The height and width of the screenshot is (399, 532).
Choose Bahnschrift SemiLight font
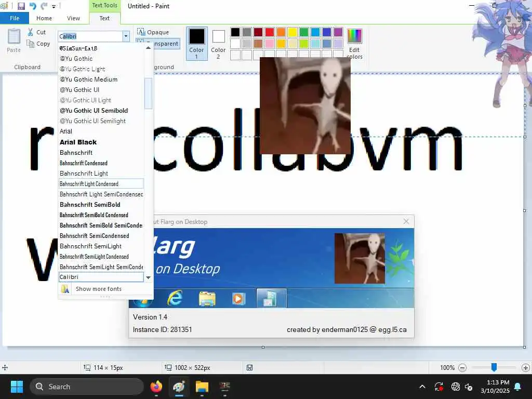[x=101, y=246]
